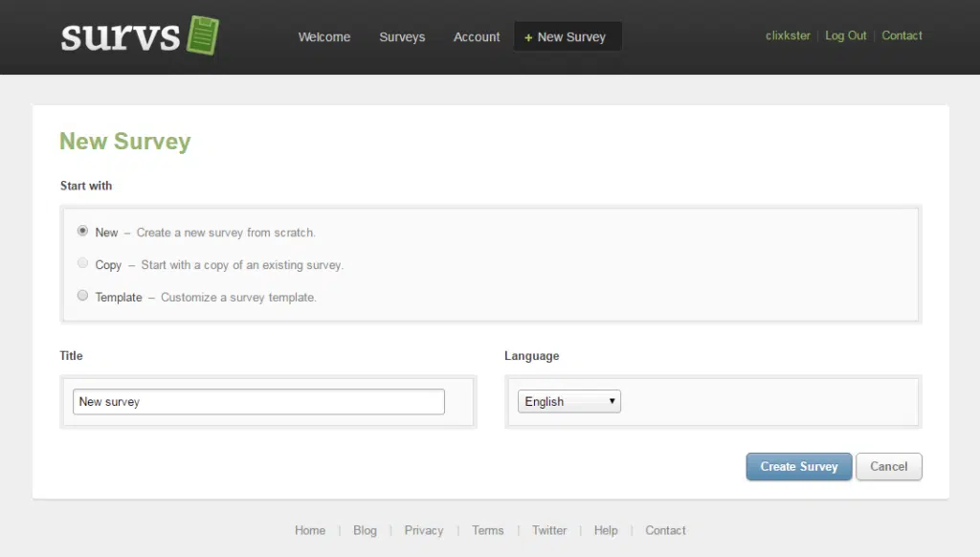Image resolution: width=980 pixels, height=557 pixels.
Task: Click inside the Title text field
Action: pos(258,402)
